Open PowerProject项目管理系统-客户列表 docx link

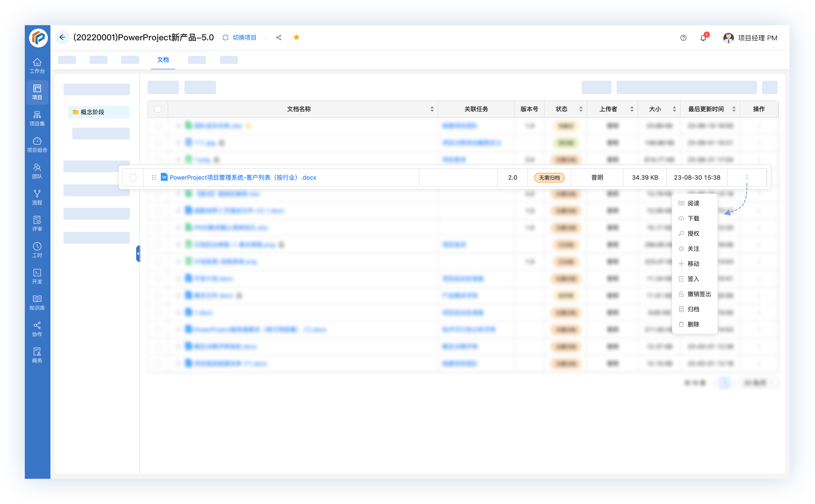(x=243, y=178)
